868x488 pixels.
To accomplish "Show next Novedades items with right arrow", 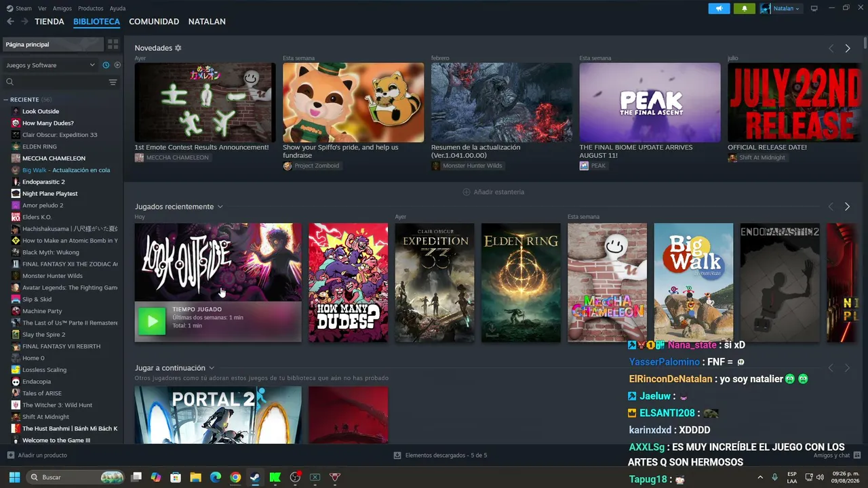I will 848,48.
